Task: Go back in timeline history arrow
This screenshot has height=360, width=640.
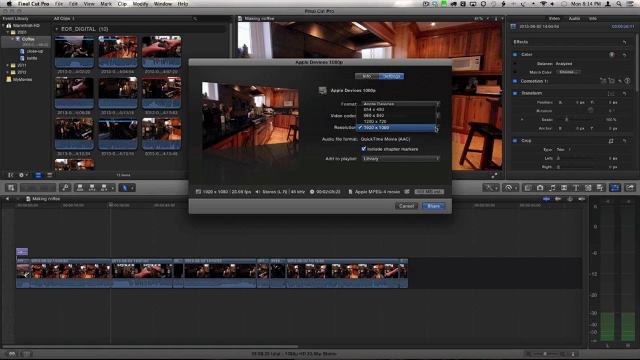Action: click(7, 199)
